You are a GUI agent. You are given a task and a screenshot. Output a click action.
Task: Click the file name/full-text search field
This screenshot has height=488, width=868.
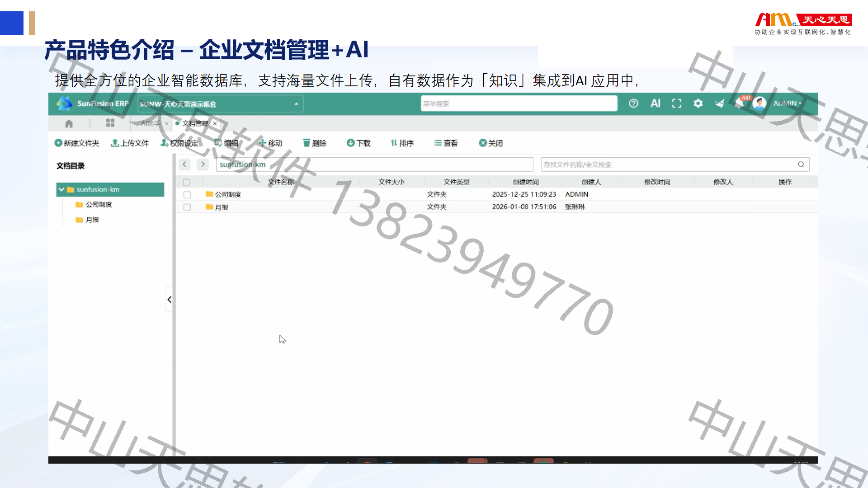tap(675, 164)
